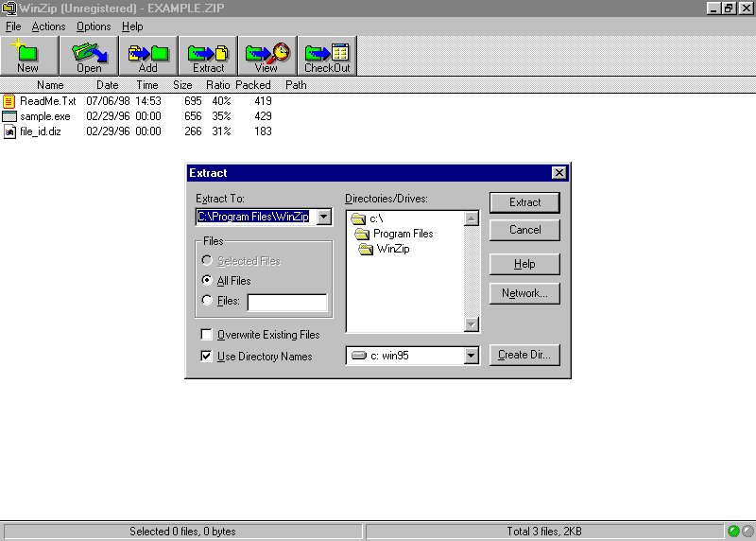Screen dimensions: 756x541
Task: Select the Files: radio button
Action: click(207, 300)
